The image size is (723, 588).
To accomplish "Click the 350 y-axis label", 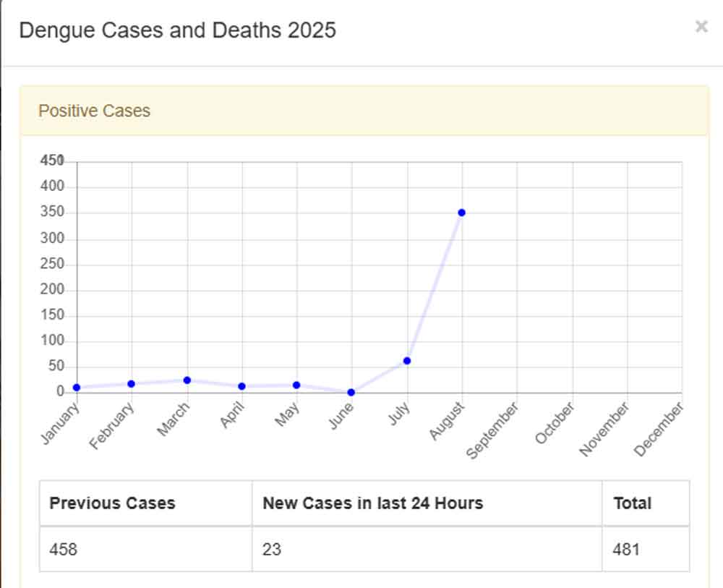I will (x=54, y=213).
